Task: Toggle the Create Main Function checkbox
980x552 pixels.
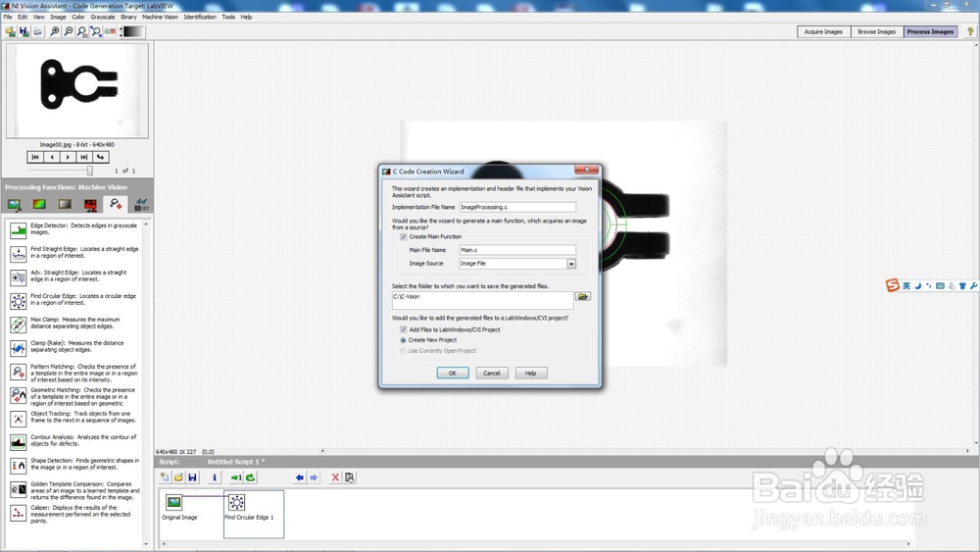Action: tap(403, 237)
